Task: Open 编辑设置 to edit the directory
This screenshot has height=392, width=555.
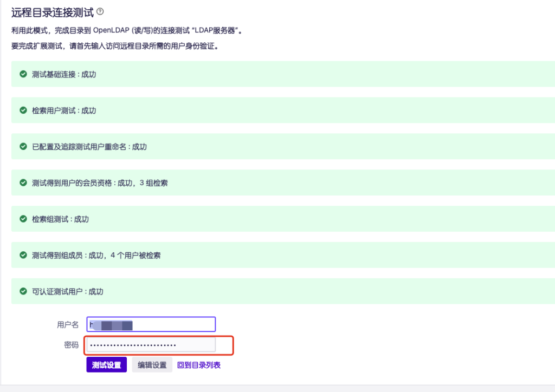Action: pyautogui.click(x=152, y=365)
